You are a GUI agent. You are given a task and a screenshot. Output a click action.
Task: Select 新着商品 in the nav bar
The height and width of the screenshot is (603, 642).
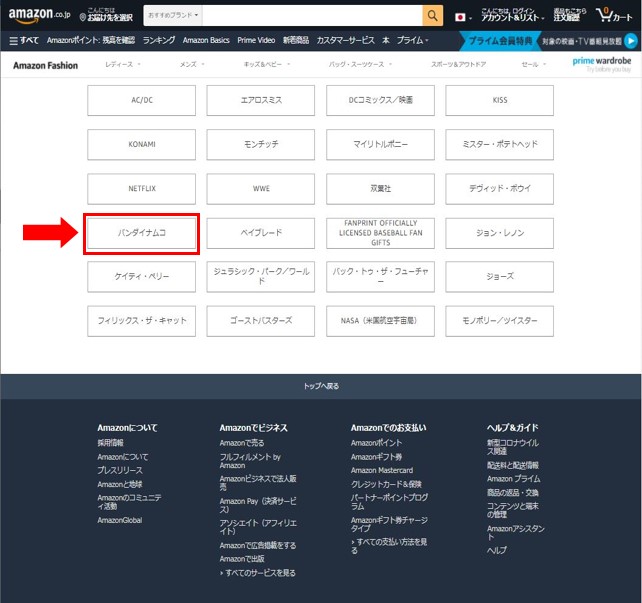[x=296, y=40]
